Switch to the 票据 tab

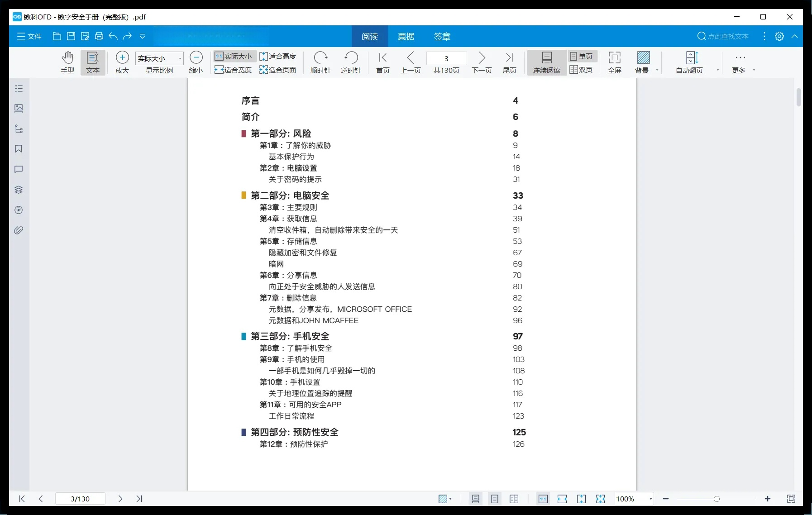(x=406, y=37)
